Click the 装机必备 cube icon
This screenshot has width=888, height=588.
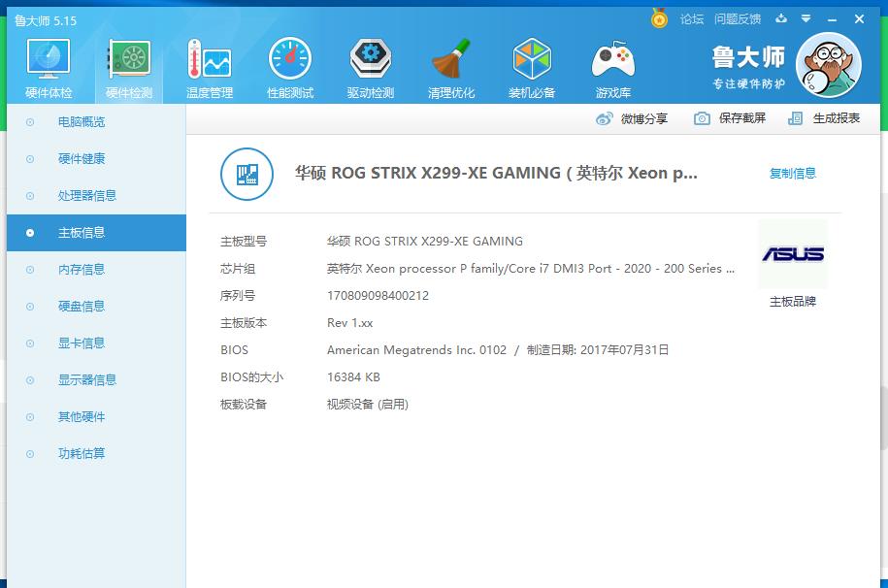pos(531,62)
